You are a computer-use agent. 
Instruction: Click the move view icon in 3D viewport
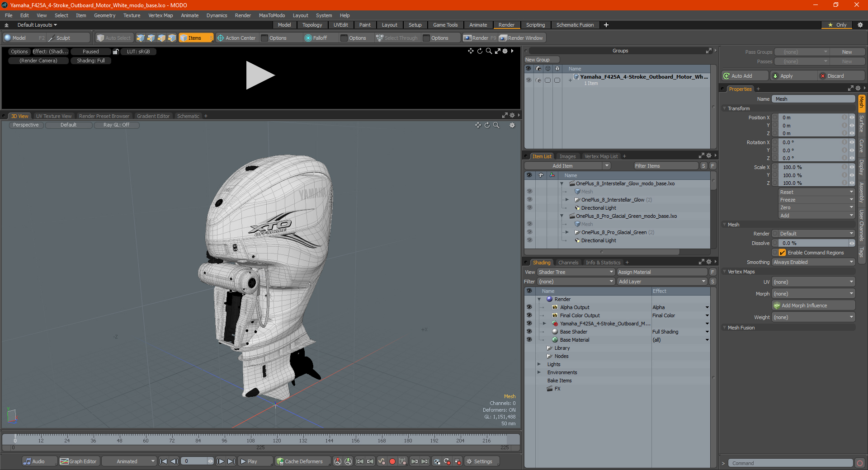[478, 125]
